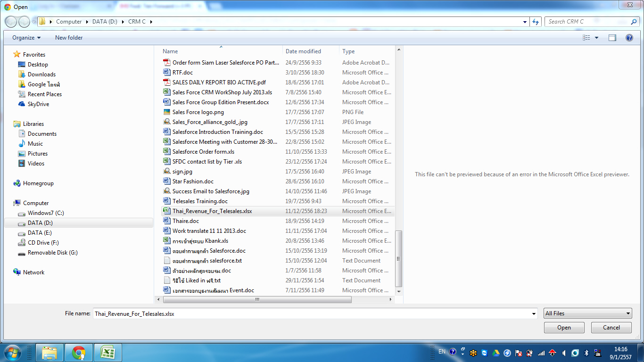Click New folder in the toolbar
The height and width of the screenshot is (362, 644).
pyautogui.click(x=69, y=38)
